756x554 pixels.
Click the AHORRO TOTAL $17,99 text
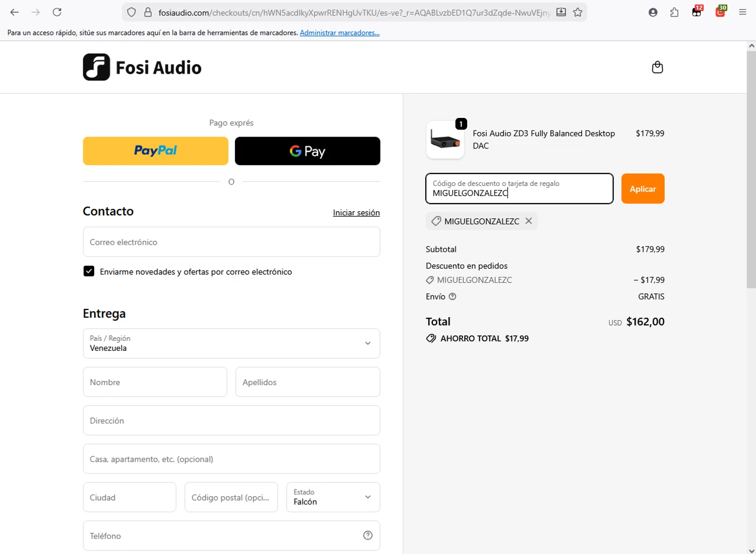[x=484, y=338]
